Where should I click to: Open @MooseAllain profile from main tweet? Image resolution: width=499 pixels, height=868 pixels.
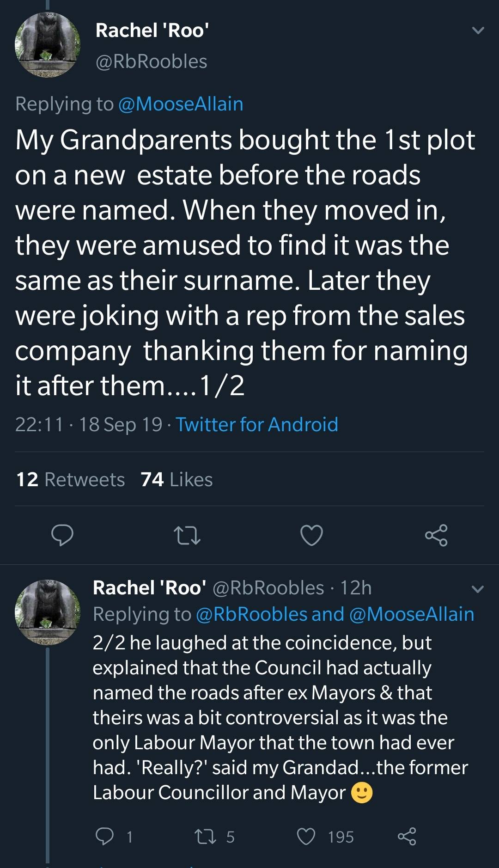181,104
